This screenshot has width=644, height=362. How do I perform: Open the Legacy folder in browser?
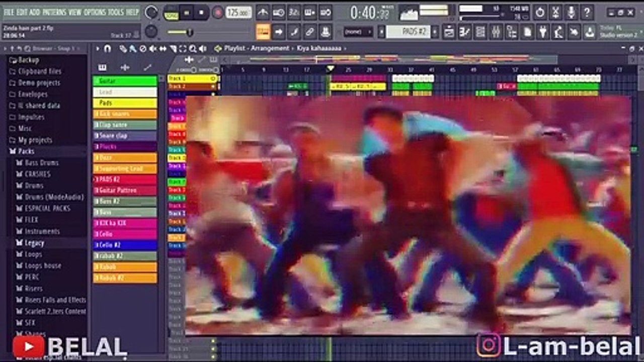34,243
